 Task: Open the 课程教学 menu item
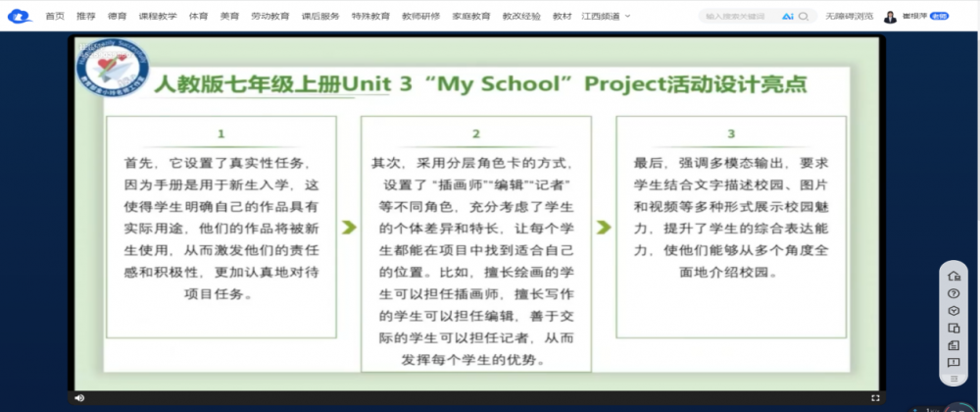tap(157, 17)
